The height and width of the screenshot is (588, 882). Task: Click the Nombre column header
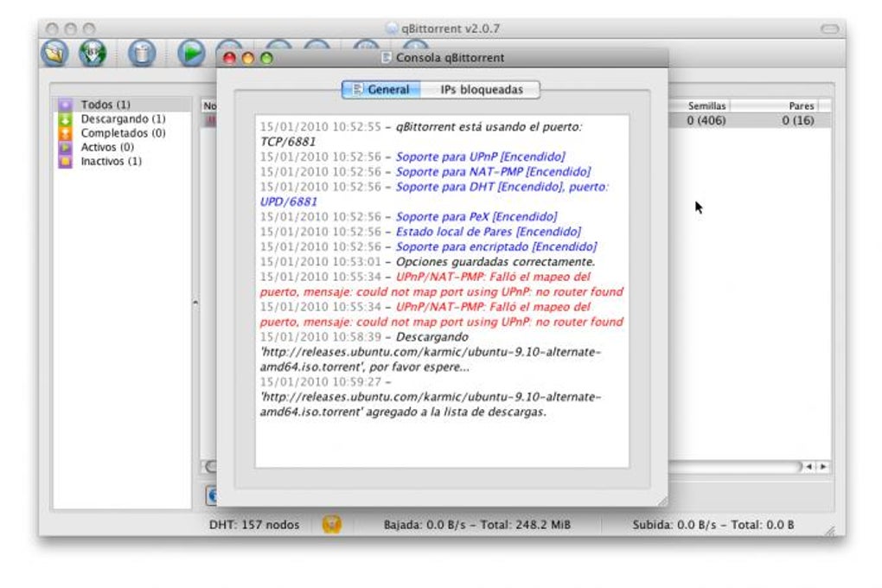[x=209, y=105]
